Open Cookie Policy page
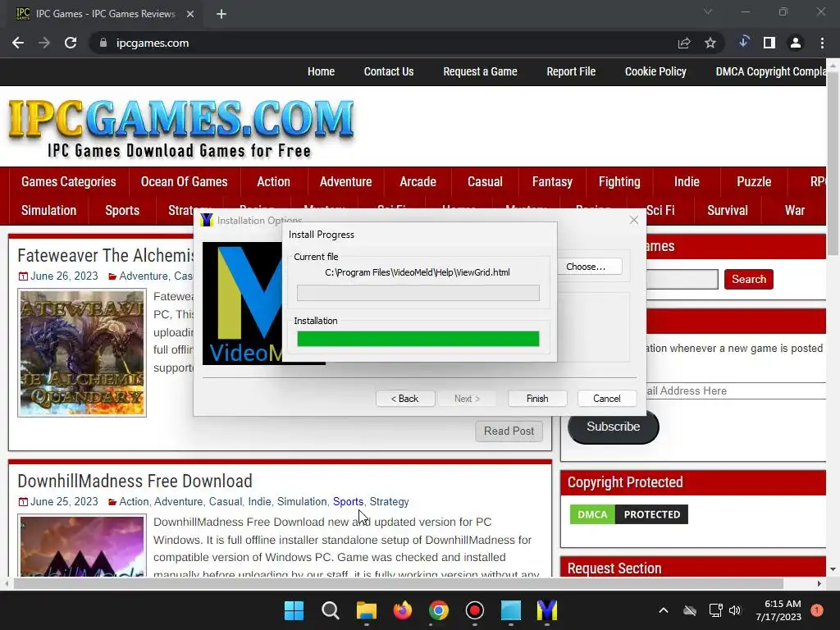This screenshot has height=630, width=840. tap(655, 72)
